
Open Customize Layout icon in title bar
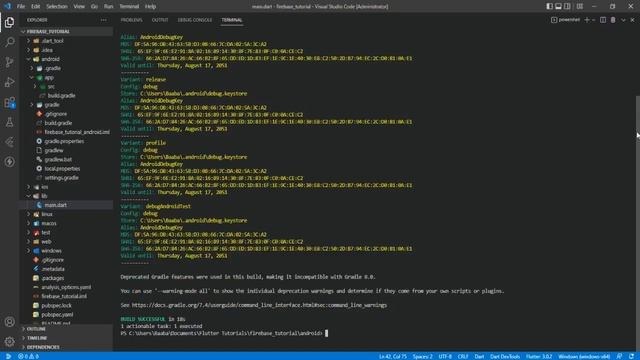pos(580,7)
